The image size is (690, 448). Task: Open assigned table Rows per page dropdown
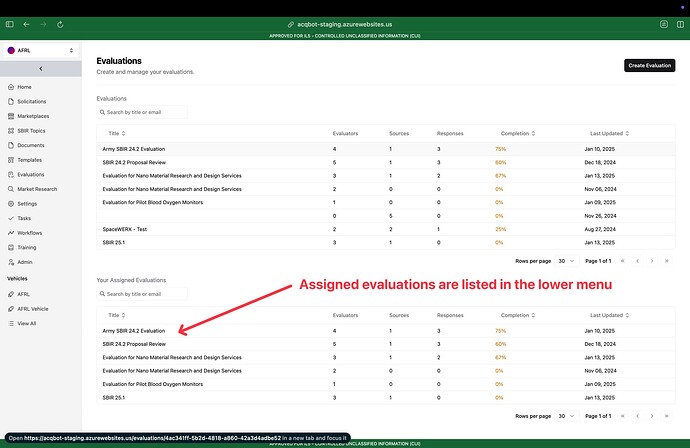click(566, 416)
